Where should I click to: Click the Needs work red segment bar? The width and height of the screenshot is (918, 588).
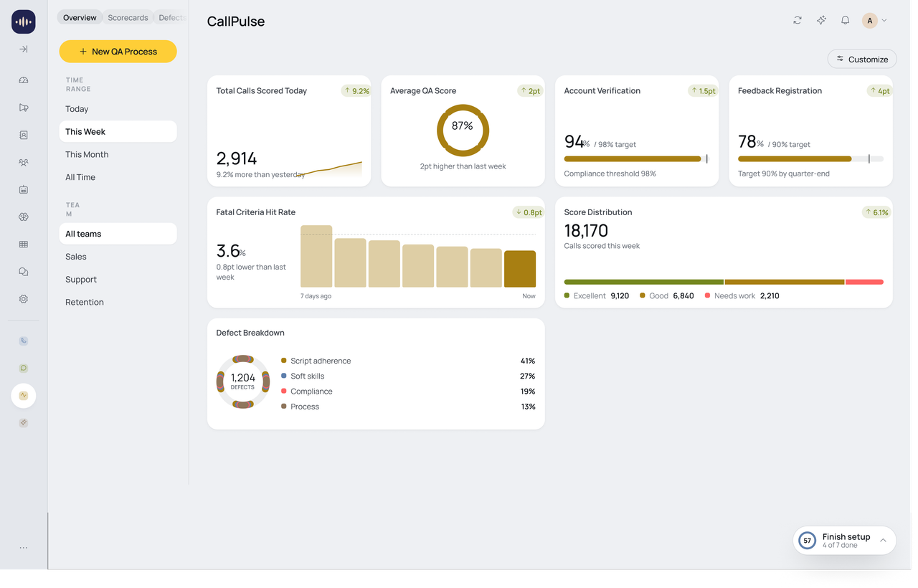[865, 283]
